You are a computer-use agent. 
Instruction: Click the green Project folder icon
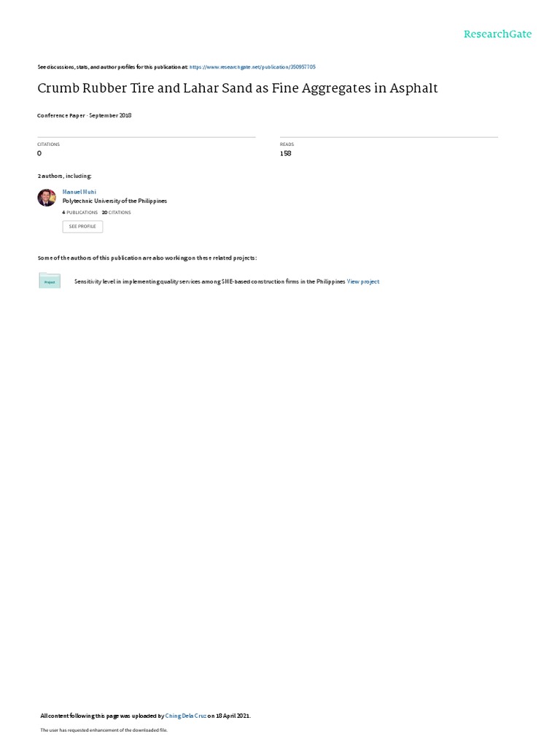tap(50, 281)
